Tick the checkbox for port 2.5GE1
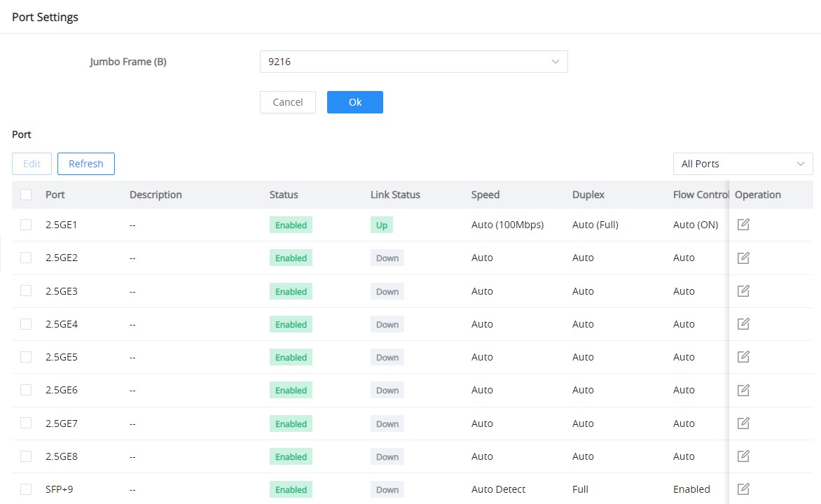 click(26, 225)
